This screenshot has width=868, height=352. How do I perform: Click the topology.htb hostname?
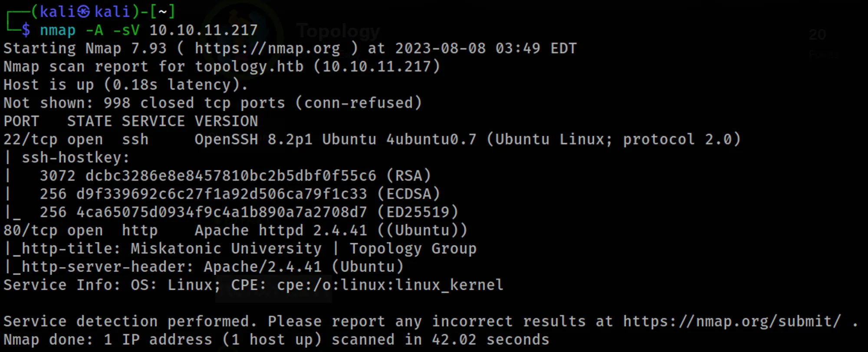249,67
